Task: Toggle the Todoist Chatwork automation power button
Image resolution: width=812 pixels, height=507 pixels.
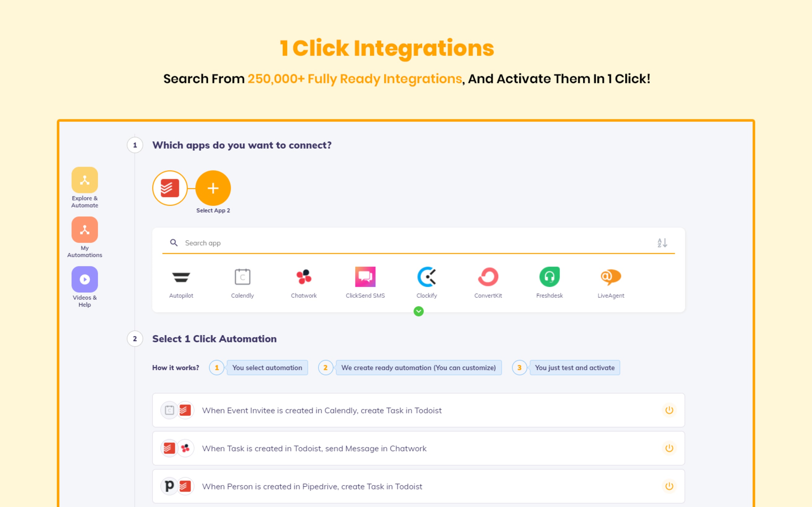Action: click(669, 448)
